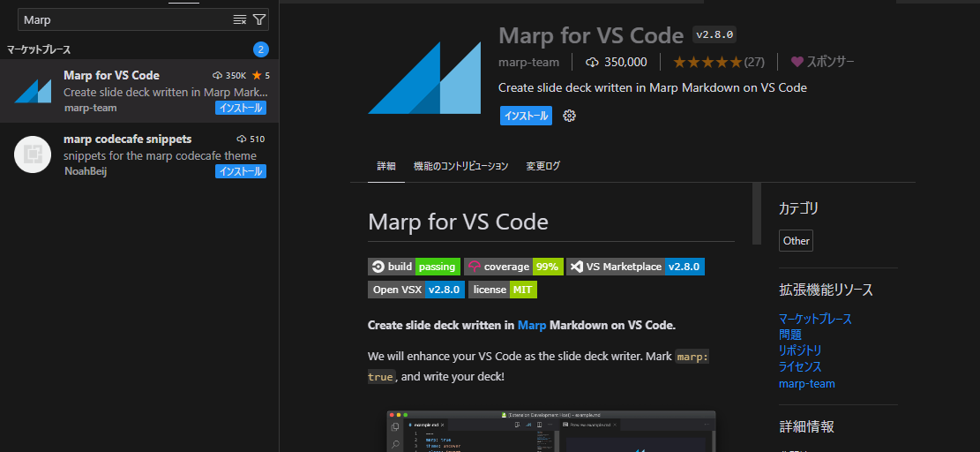This screenshot has height=452, width=980.
Task: Click the marp codecafe snippets icon
Action: pyautogui.click(x=33, y=155)
